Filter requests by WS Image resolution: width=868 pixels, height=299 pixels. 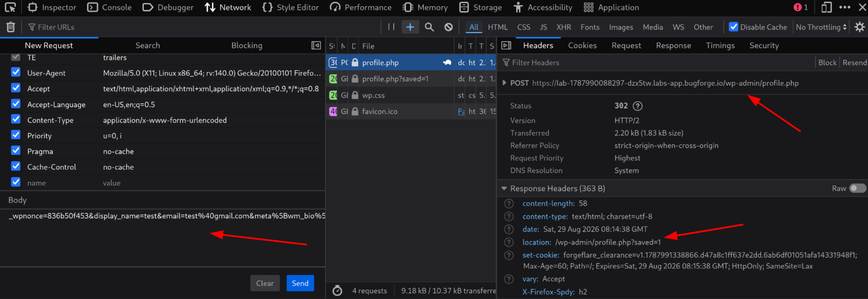[678, 27]
